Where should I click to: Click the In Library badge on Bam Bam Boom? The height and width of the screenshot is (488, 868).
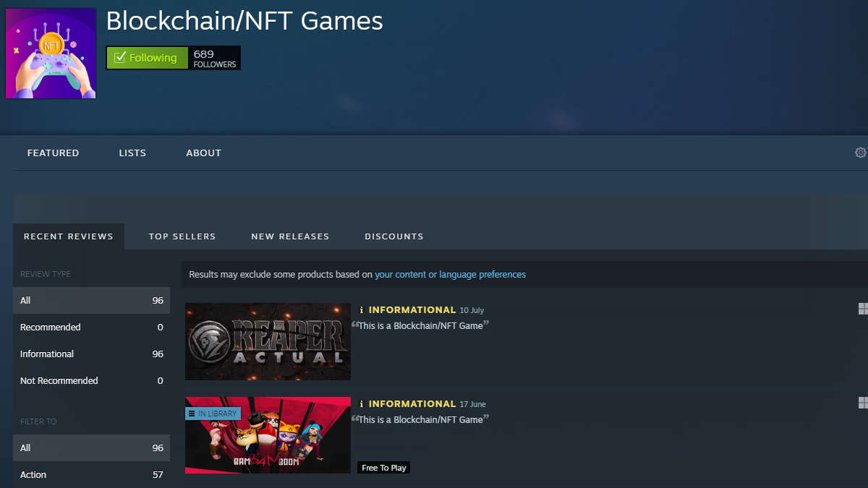tap(213, 414)
